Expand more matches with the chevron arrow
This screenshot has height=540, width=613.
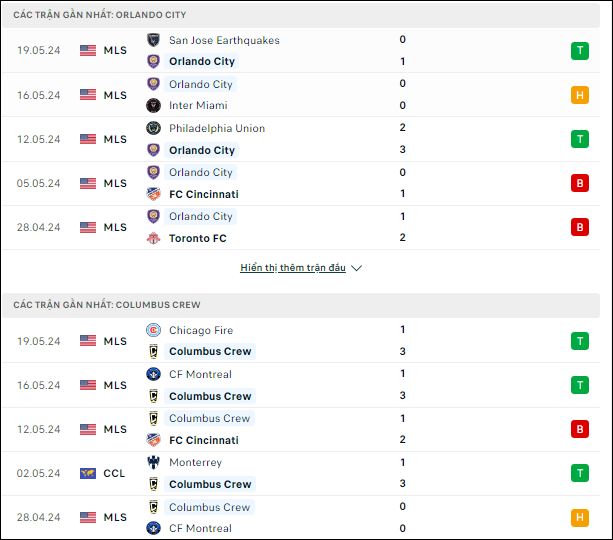356,268
